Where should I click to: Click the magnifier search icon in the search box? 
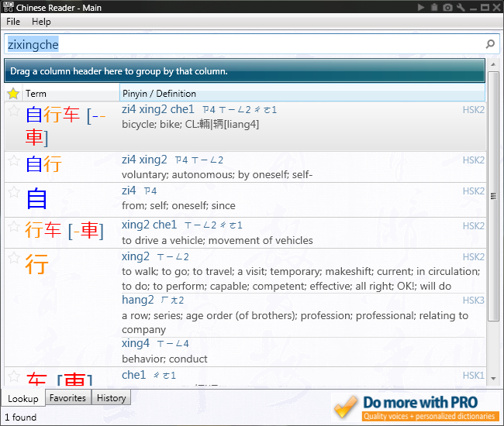pos(490,44)
